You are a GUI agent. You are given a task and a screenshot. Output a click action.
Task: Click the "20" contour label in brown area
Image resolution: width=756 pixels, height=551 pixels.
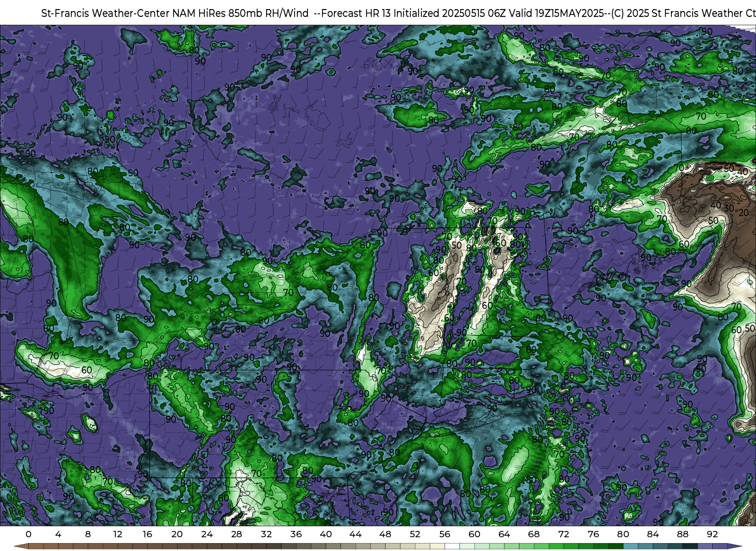[x=744, y=213]
